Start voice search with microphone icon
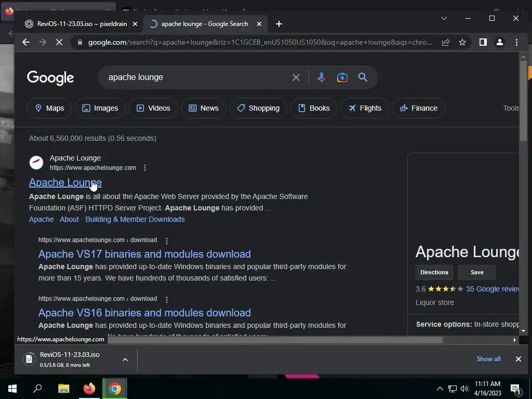The width and height of the screenshot is (532, 399). click(321, 78)
